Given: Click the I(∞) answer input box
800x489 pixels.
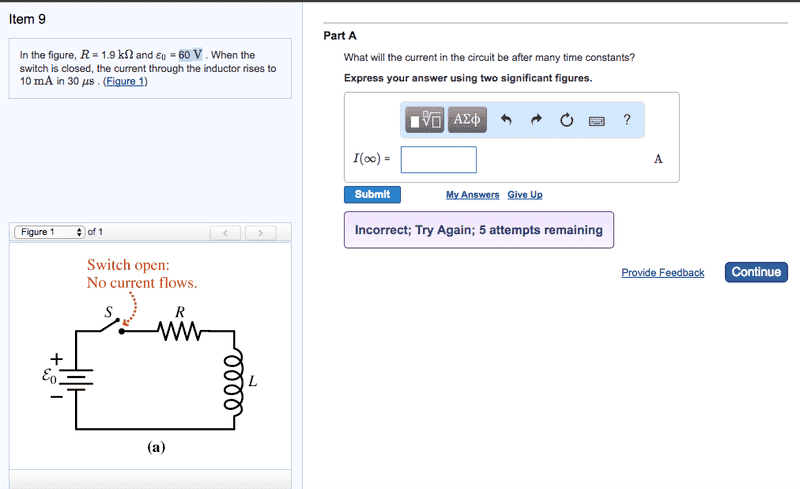Looking at the screenshot, I should (438, 159).
